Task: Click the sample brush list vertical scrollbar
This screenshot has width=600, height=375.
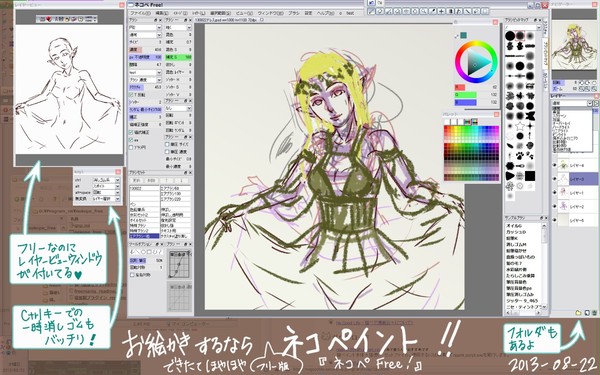Action: pos(545,266)
